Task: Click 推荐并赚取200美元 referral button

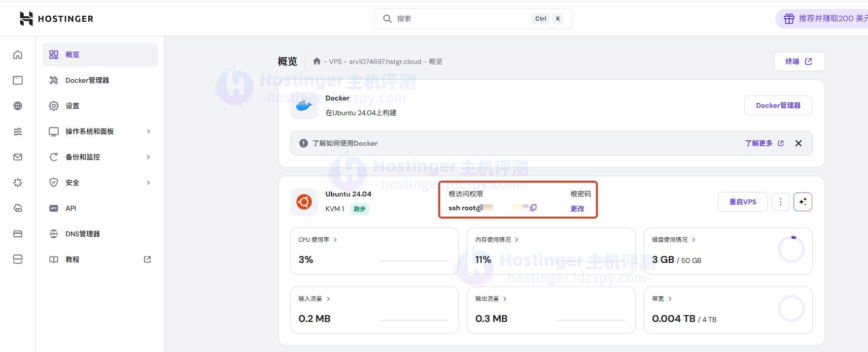Action: (x=822, y=19)
